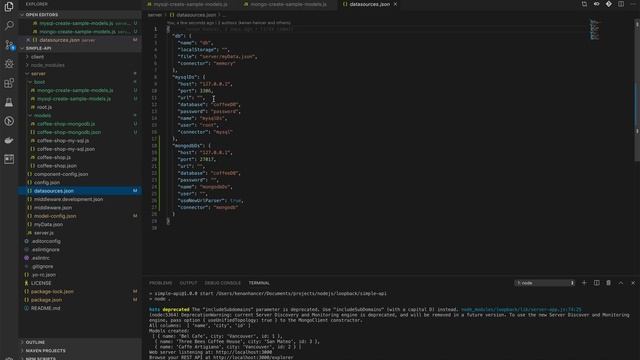Select the datasources.json editor tab

[x=369, y=4]
